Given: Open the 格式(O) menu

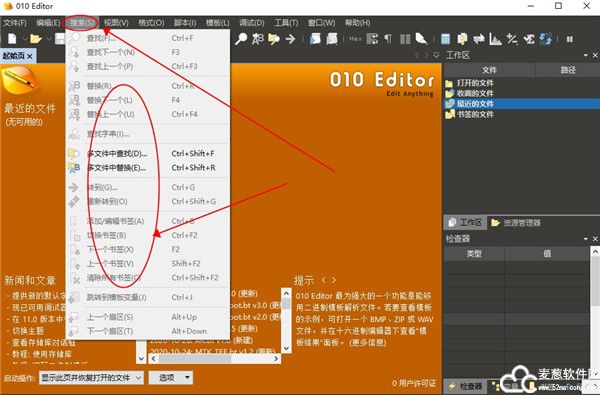Looking at the screenshot, I should pos(151,23).
